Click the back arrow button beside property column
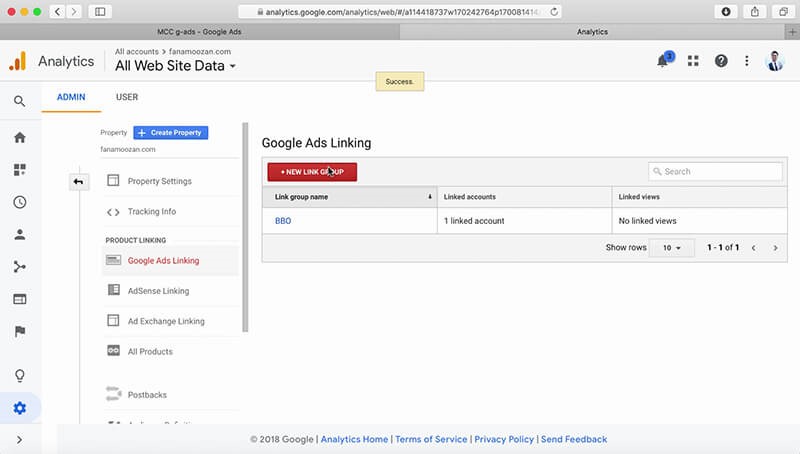 pos(79,182)
